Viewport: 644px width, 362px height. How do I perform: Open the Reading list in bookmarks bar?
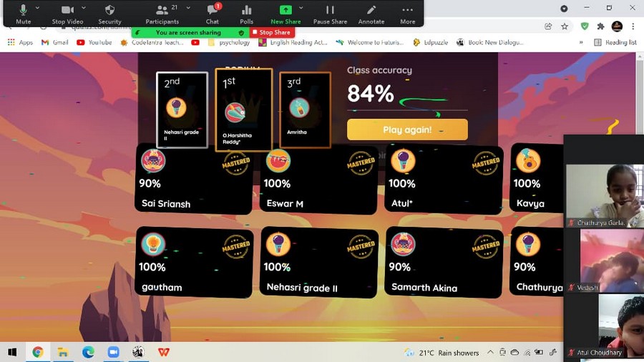(x=615, y=42)
